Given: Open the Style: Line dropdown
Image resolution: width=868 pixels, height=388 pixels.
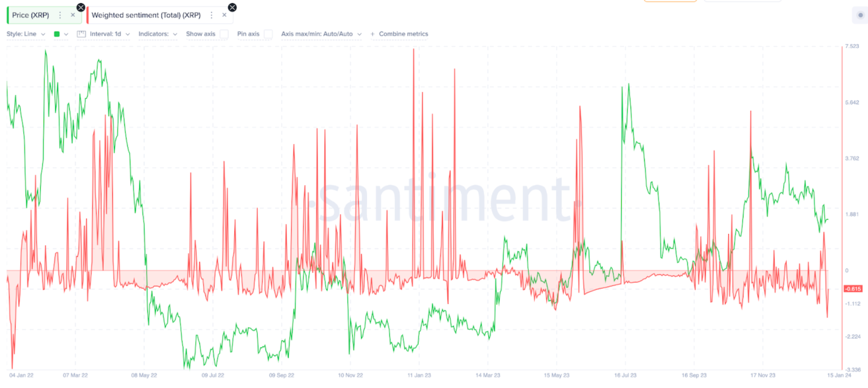Looking at the screenshot, I should pos(26,34).
